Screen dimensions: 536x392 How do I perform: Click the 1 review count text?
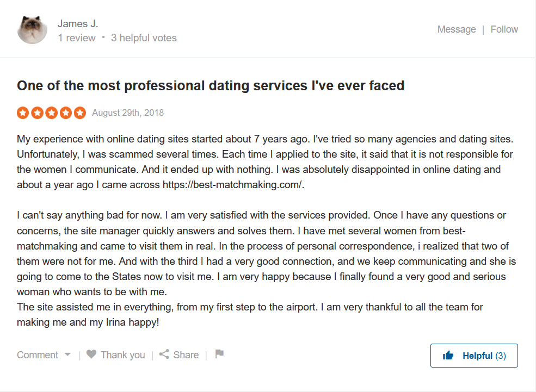[77, 38]
